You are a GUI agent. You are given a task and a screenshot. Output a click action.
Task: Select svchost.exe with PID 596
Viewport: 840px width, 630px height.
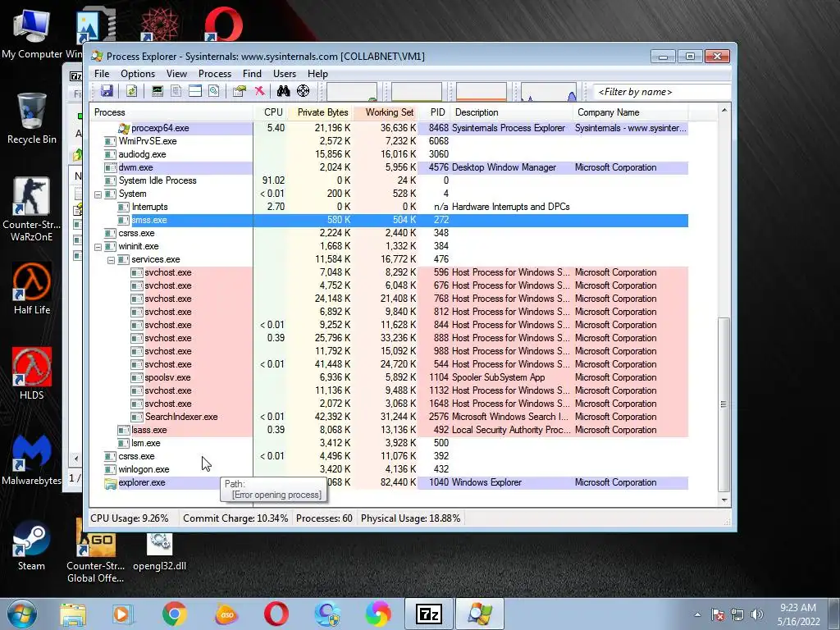click(389, 272)
